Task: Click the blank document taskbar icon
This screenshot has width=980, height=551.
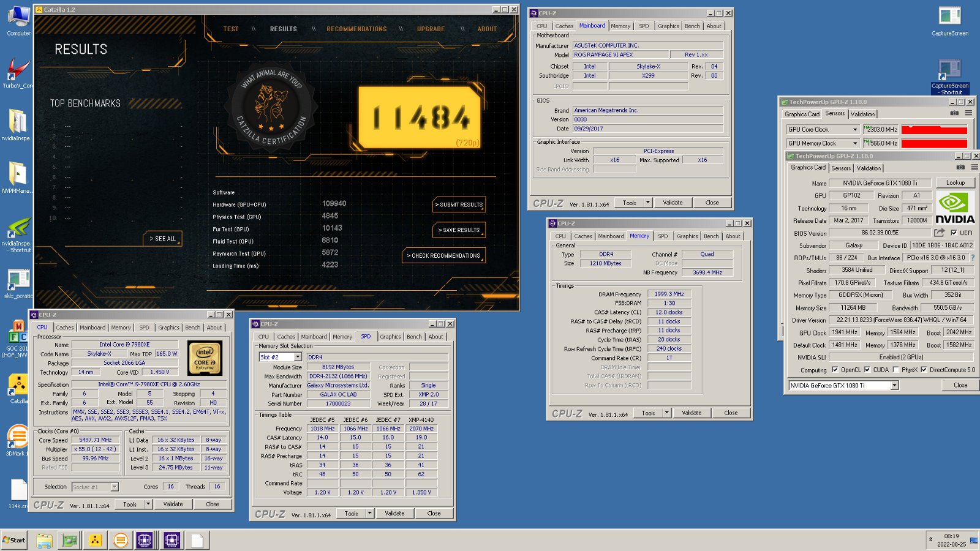Action: 197,540
